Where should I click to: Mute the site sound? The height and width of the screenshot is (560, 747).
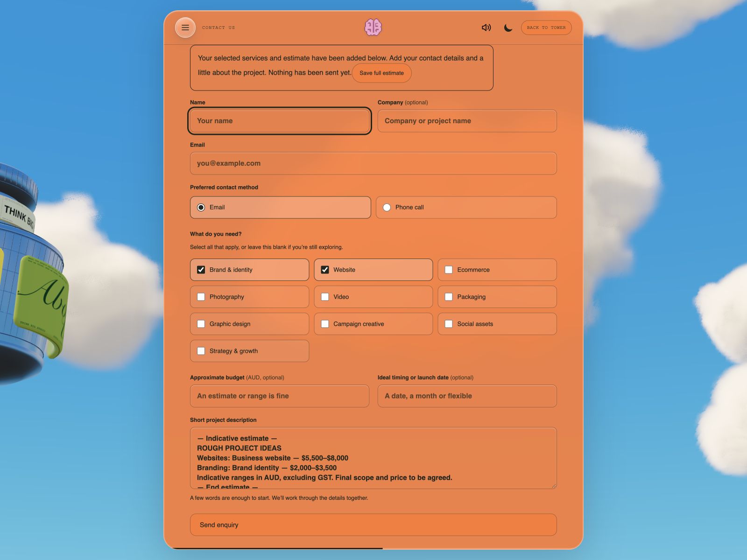pos(486,28)
